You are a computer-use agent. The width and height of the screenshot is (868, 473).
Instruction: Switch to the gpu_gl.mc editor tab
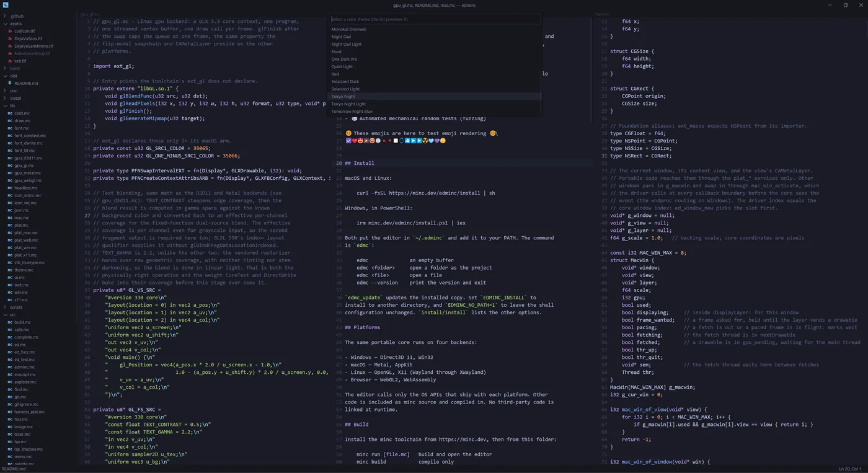pos(90,14)
